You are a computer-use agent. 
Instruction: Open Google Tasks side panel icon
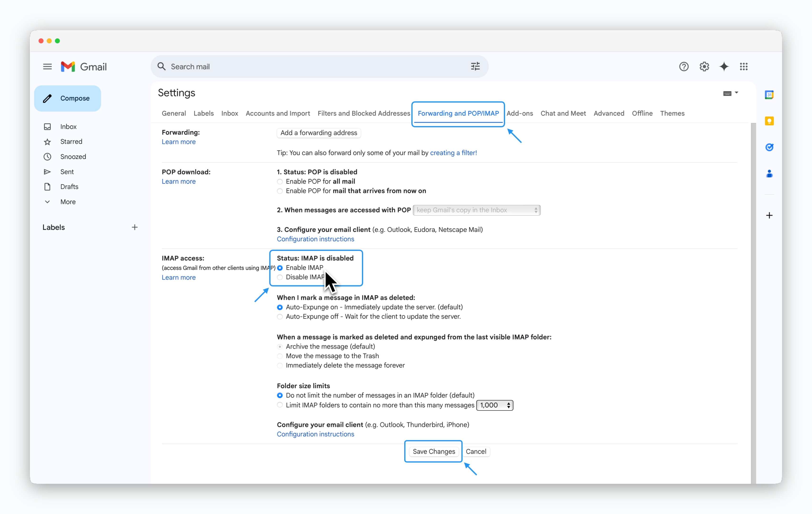coord(769,147)
